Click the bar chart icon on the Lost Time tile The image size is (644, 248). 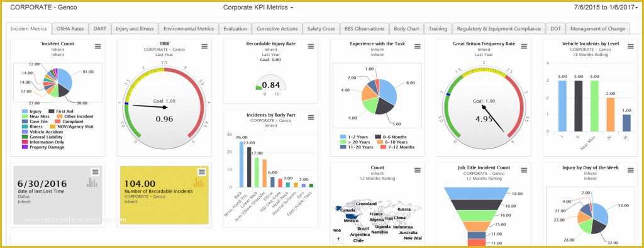92,182
